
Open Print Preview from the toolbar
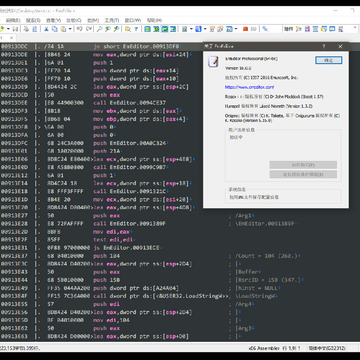point(35,29)
